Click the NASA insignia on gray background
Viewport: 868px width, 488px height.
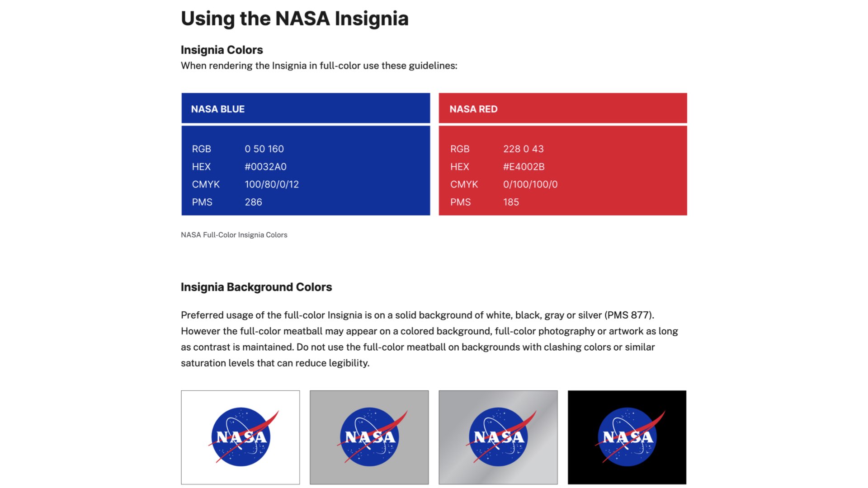pos(369,437)
